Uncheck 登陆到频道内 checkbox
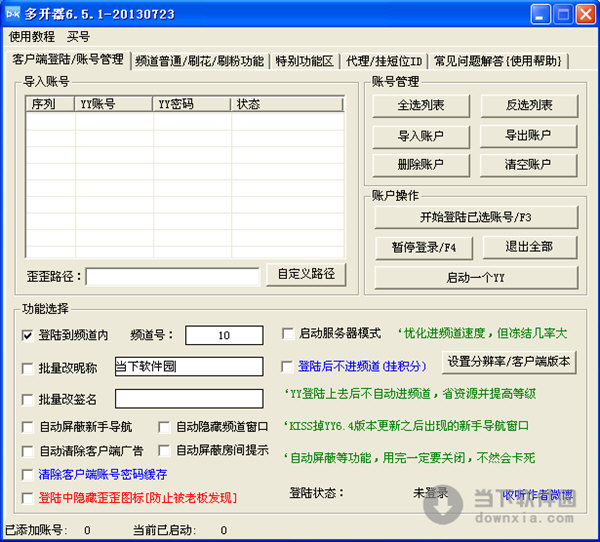 28,336
